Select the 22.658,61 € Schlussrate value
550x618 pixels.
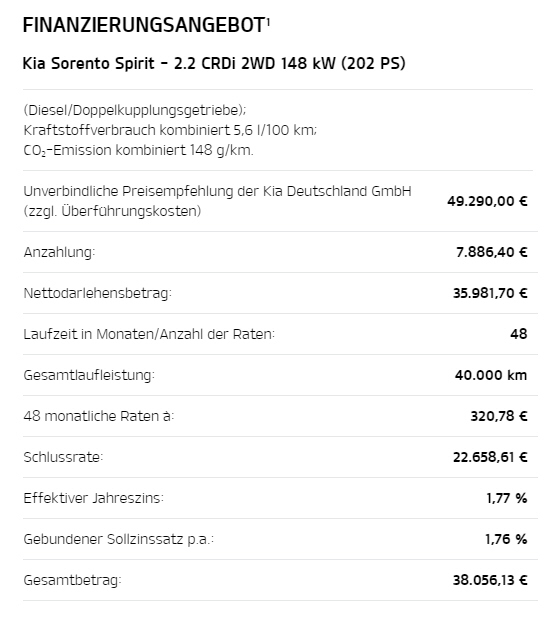[x=490, y=457]
